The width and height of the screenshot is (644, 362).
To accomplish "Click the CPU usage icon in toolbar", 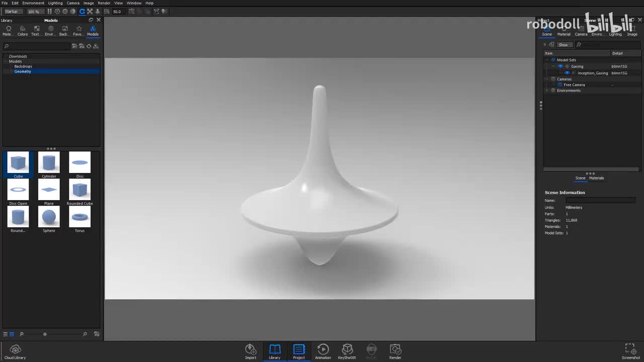I will click(65, 11).
